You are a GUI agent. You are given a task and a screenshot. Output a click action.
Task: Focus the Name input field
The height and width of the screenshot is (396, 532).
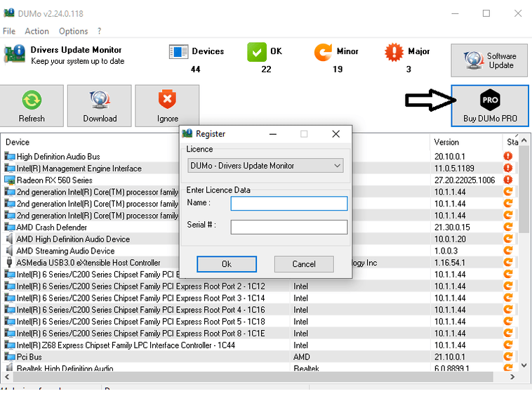[289, 204]
